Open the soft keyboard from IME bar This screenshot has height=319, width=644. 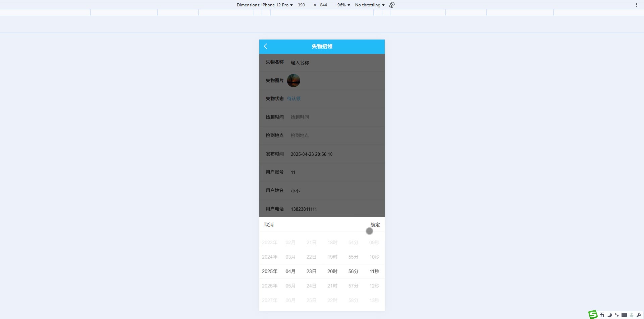(624, 315)
